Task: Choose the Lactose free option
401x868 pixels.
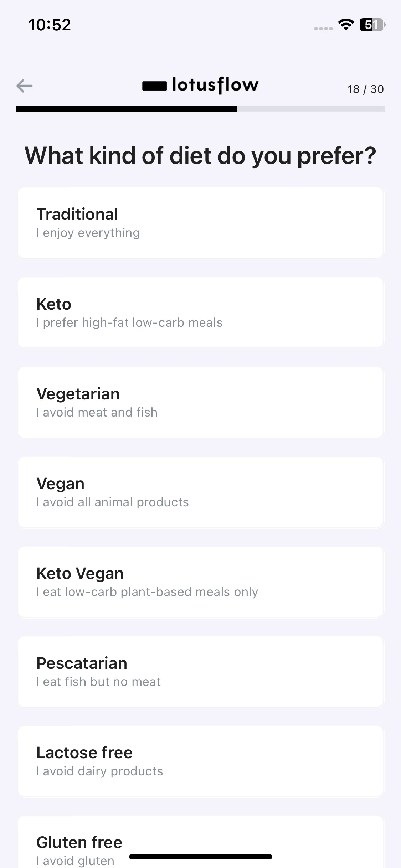Action: (x=200, y=761)
